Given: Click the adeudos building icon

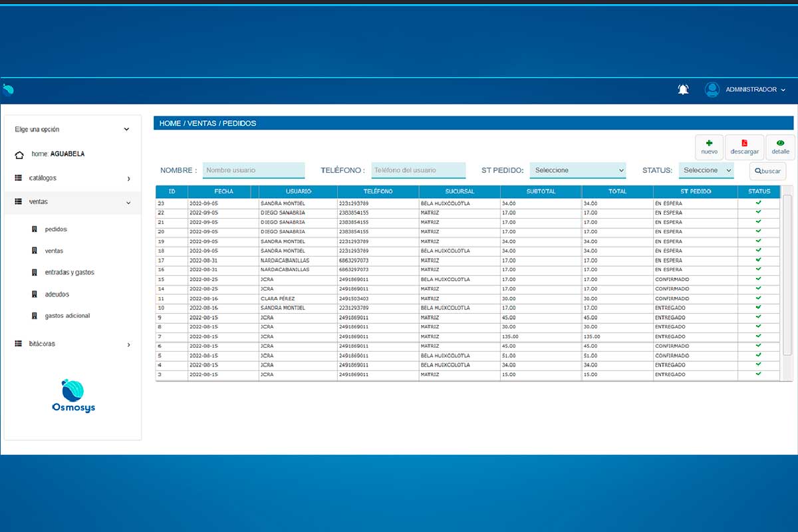Looking at the screenshot, I should (x=35, y=294).
